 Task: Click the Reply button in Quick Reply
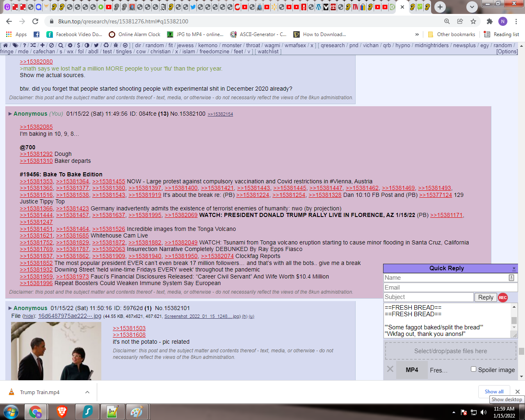click(x=486, y=297)
